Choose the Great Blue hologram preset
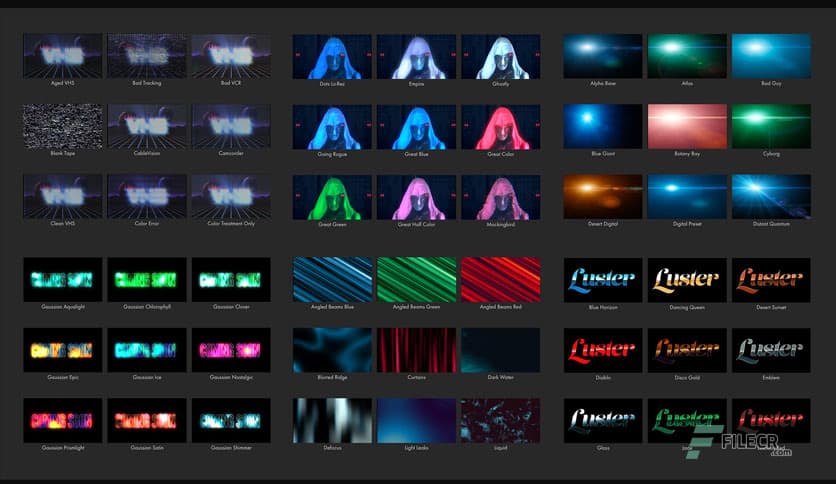Image resolution: width=836 pixels, height=484 pixels. point(416,127)
